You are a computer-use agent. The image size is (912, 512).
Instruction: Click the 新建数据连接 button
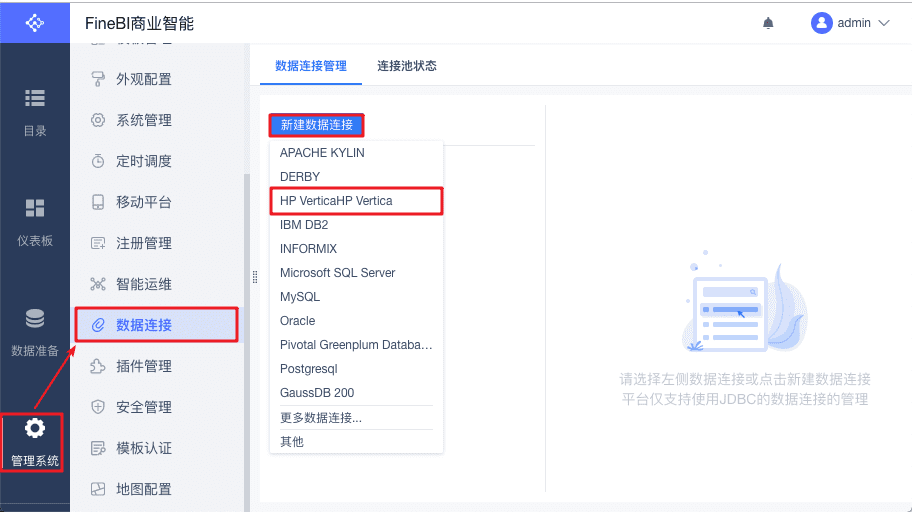tap(316, 125)
